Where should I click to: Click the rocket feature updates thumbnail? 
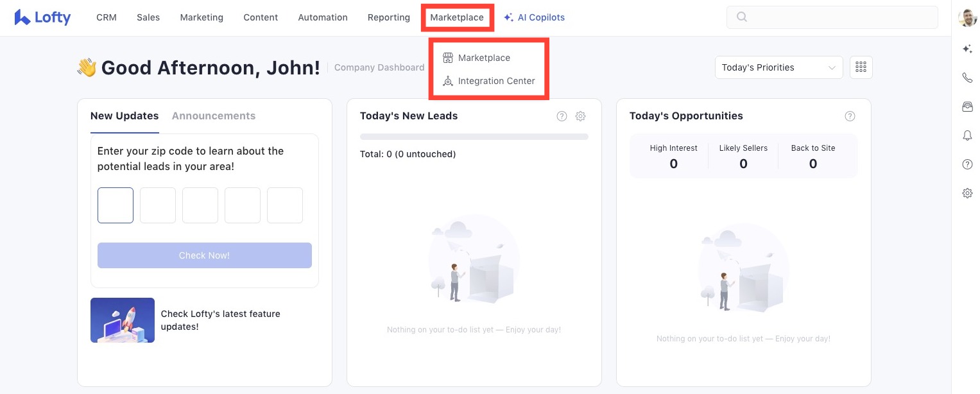(x=123, y=320)
